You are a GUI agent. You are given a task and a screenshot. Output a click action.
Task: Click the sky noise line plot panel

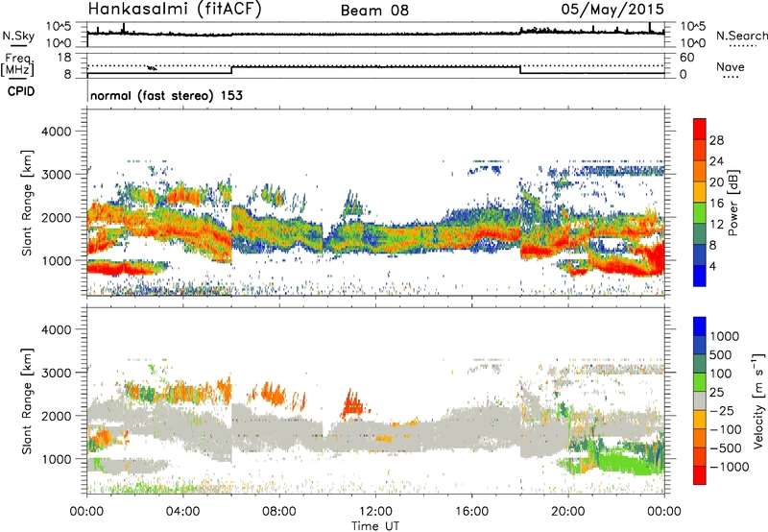[x=375, y=35]
